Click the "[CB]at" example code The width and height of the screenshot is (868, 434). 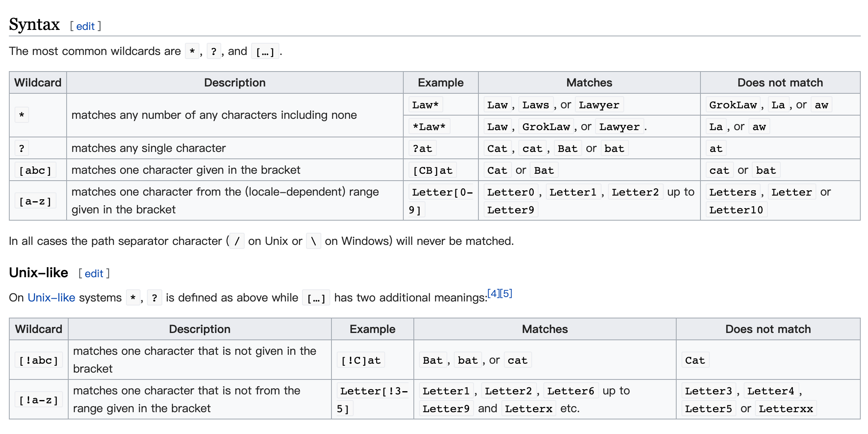(432, 171)
